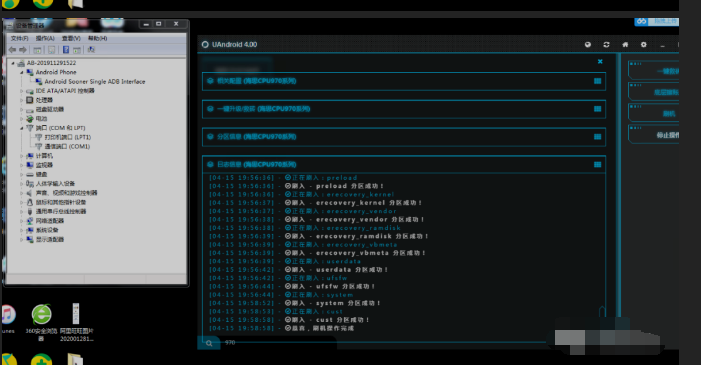701x365 pixels.
Task: Click log line 'userdata 分区成功'
Action: point(298,270)
